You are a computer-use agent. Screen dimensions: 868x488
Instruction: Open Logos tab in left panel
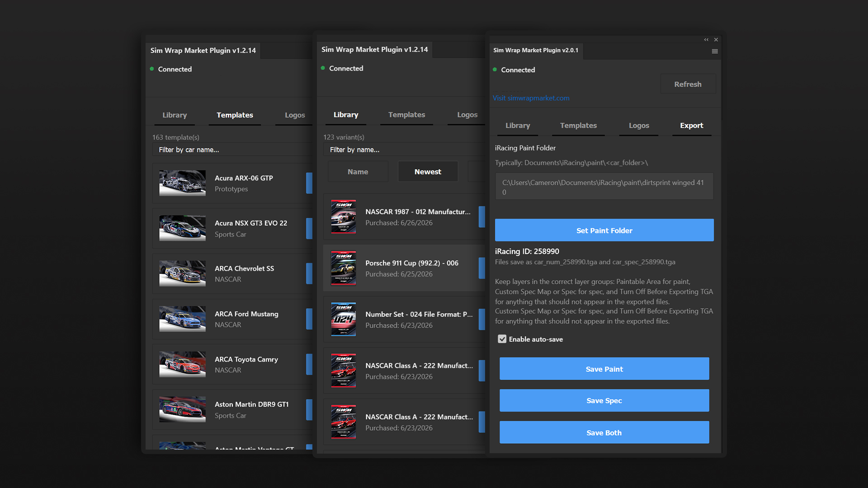[295, 115]
